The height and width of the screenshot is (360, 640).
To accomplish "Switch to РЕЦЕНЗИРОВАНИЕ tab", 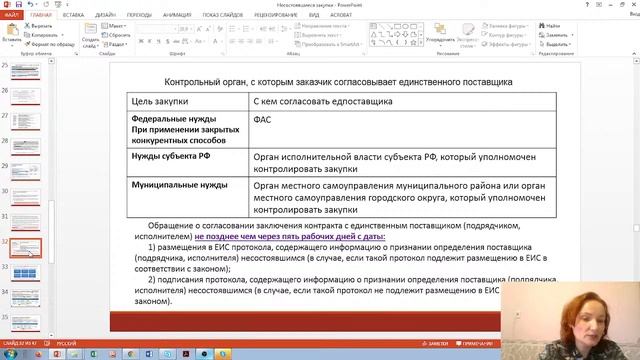I will pos(276,15).
